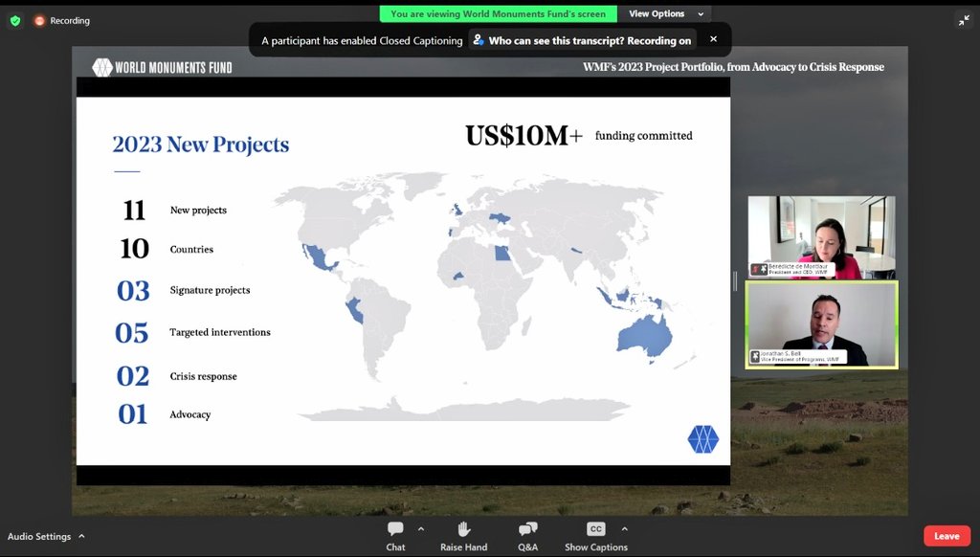Select Jonathan S. Bell's video thumbnail

[x=821, y=324]
